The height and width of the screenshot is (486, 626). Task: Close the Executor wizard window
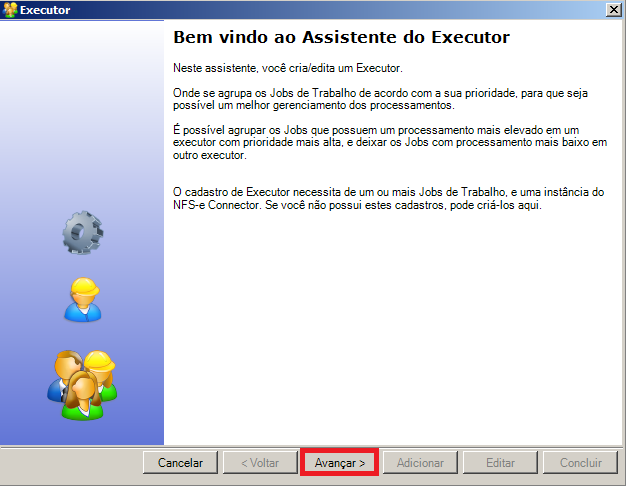click(614, 10)
